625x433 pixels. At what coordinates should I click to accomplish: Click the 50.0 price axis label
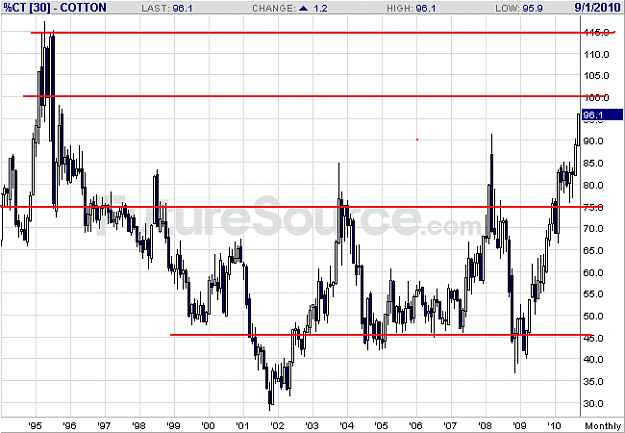click(x=596, y=316)
